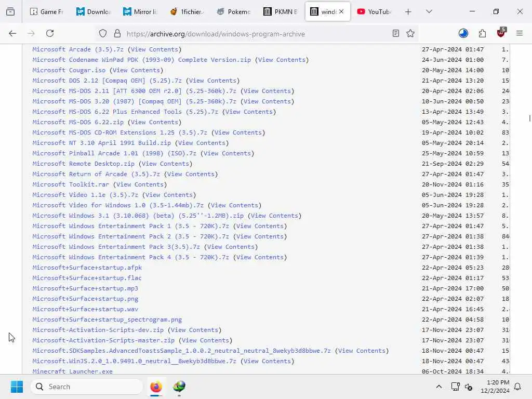The image size is (532, 399).
Task: Download Microsoft+Surface+startup.mp3
Action: 85,288
